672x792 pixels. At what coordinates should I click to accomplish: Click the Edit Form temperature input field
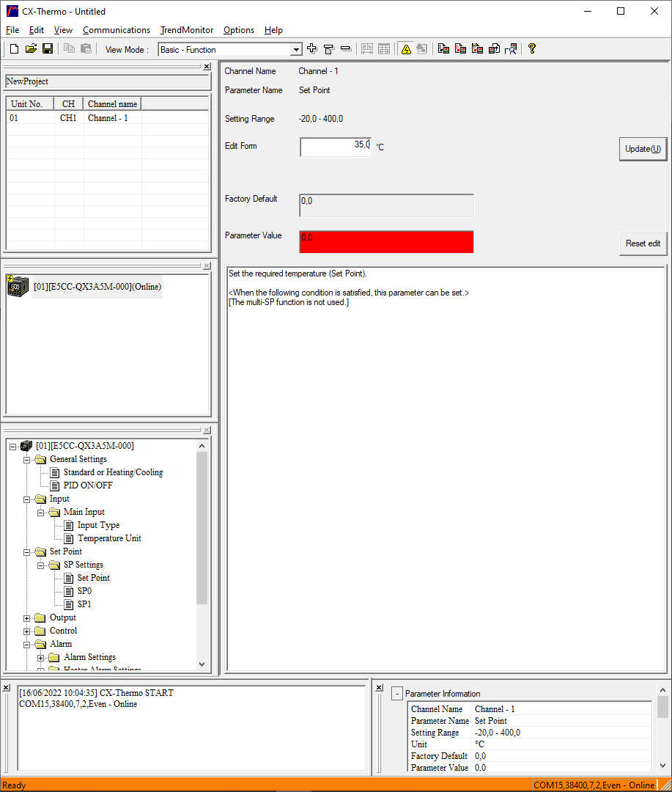tap(336, 147)
